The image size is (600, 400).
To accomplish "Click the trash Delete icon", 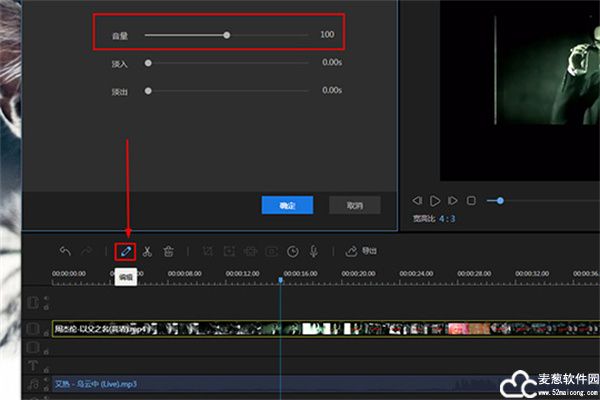I will coord(169,251).
